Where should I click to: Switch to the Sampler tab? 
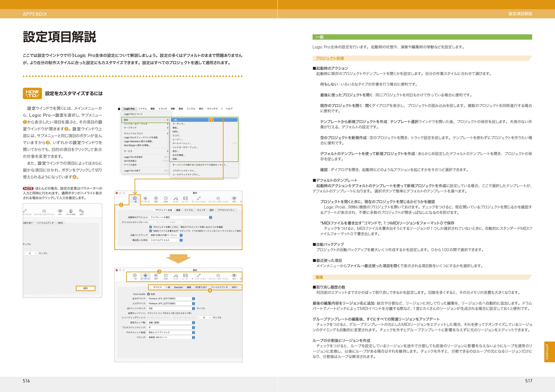[x=178, y=287]
